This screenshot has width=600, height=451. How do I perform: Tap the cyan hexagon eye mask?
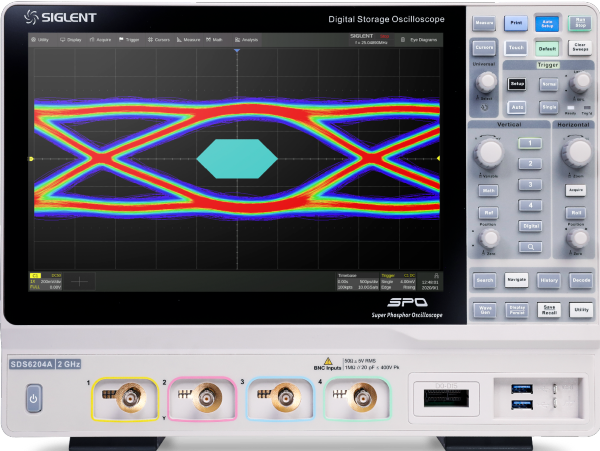236,159
